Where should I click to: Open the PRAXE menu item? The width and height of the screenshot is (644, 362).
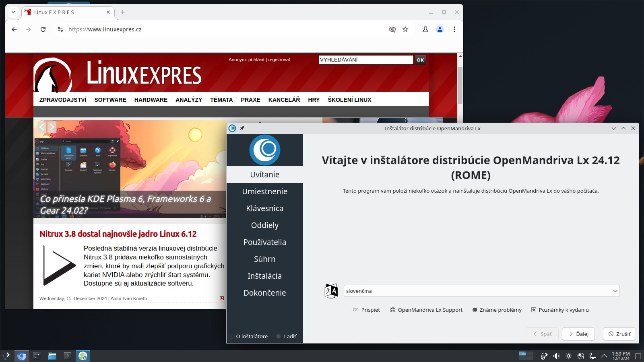[x=250, y=100]
